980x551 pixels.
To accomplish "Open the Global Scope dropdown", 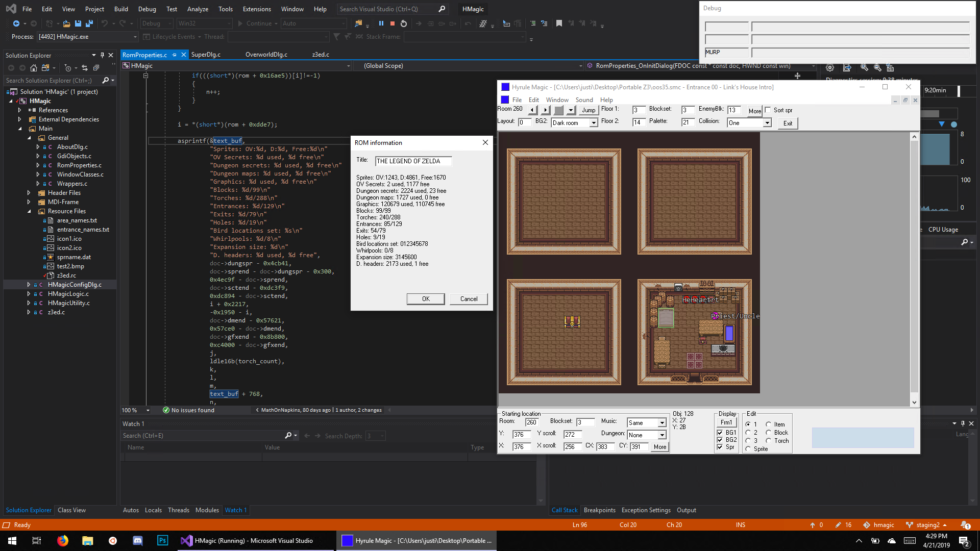I will click(x=580, y=66).
